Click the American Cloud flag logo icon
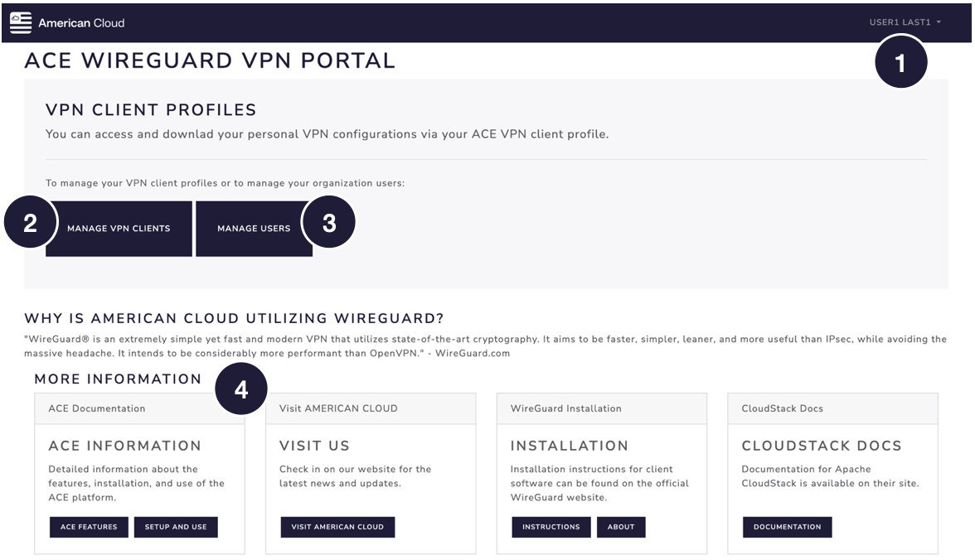 (x=20, y=22)
